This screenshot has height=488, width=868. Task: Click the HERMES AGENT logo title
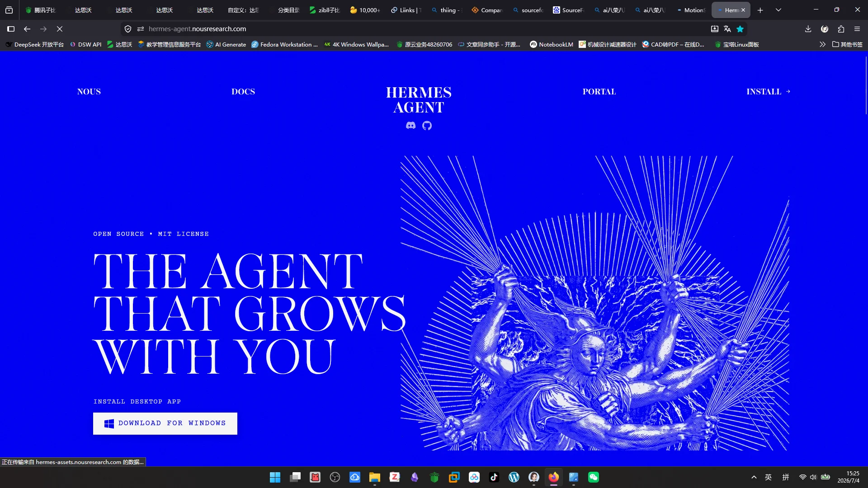pos(419,100)
